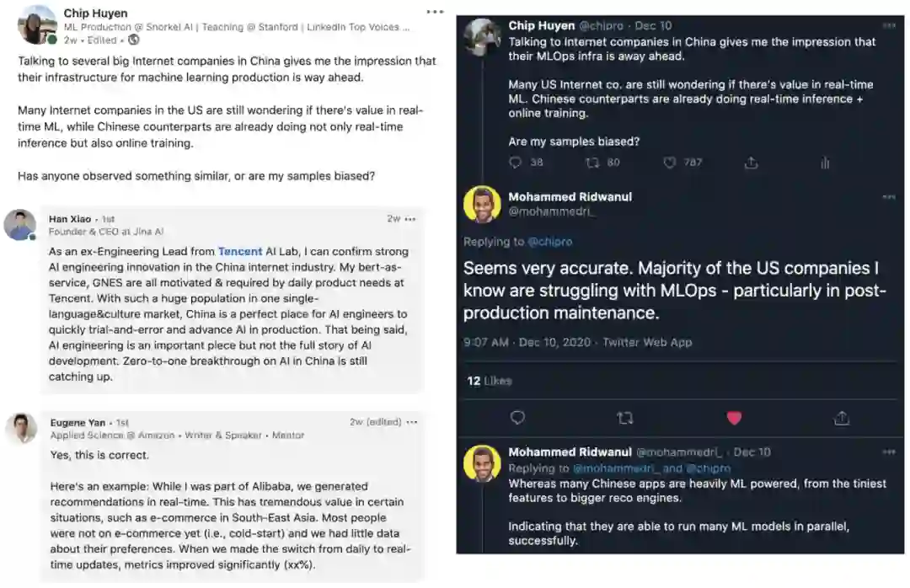The image size is (910, 588).
Task: Share Mohammed Ridwanul's main tweet
Action: pyautogui.click(x=841, y=418)
